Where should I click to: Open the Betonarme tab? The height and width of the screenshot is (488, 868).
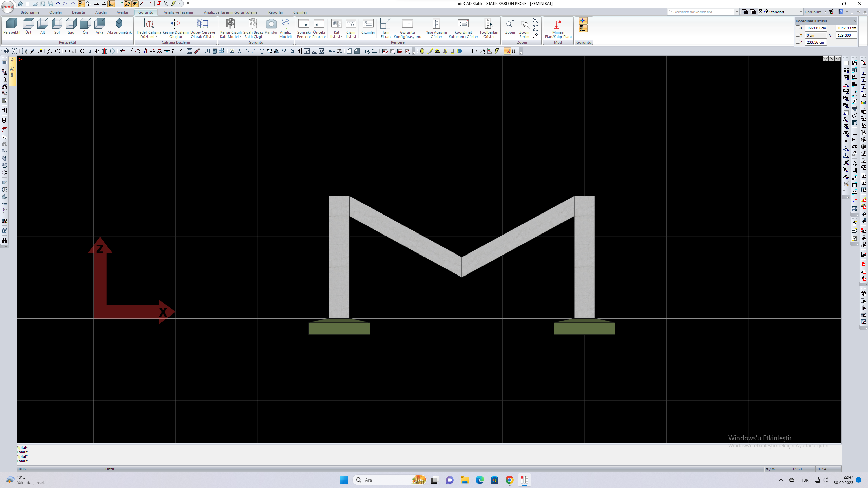point(30,12)
